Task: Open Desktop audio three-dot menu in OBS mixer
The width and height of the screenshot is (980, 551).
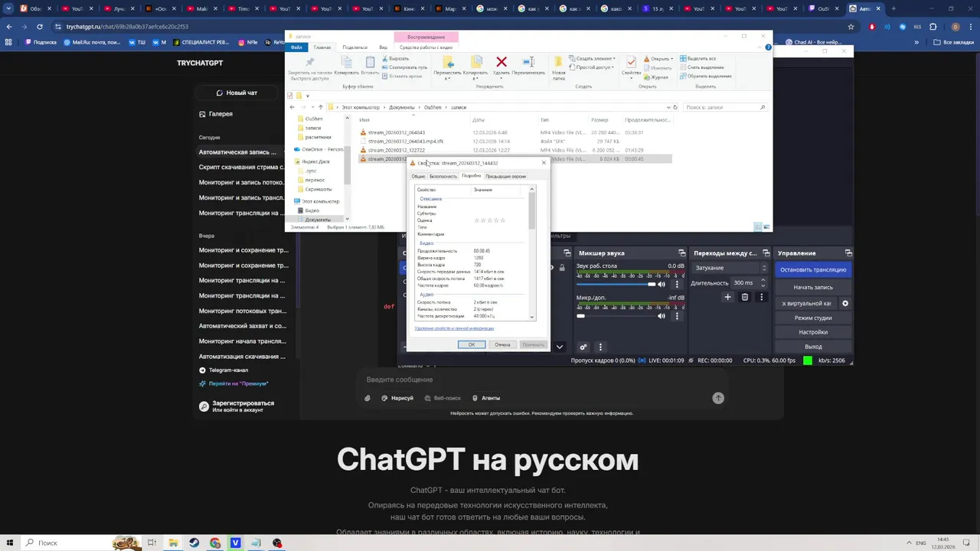Action: pyautogui.click(x=677, y=284)
